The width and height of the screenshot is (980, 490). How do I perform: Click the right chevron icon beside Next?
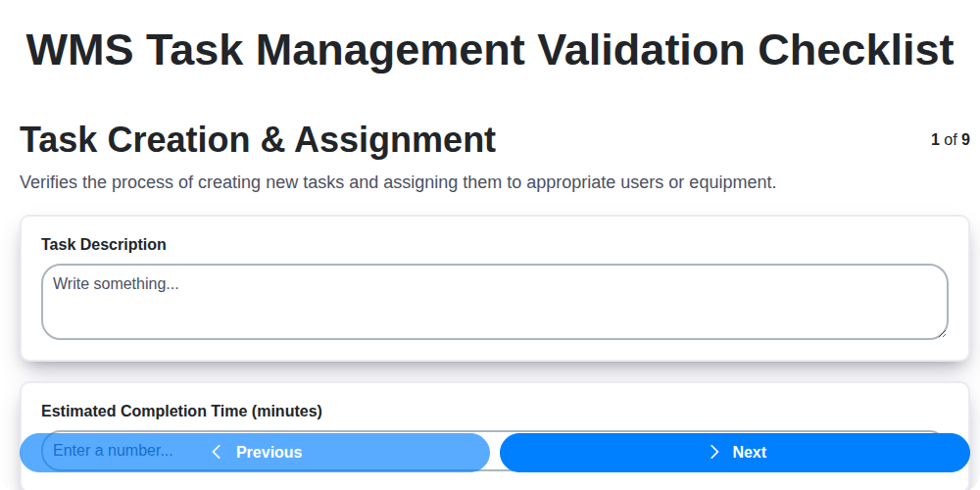714,452
